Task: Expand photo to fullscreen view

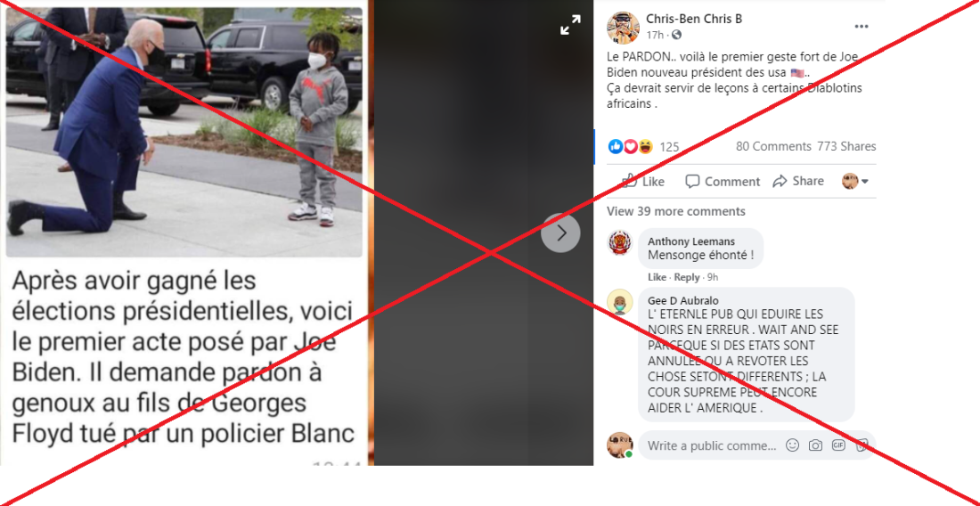Action: (570, 25)
